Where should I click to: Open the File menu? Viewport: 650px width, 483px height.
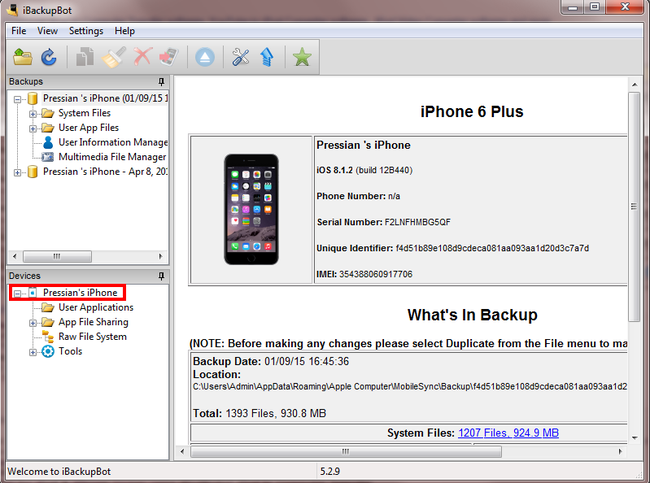click(x=19, y=31)
